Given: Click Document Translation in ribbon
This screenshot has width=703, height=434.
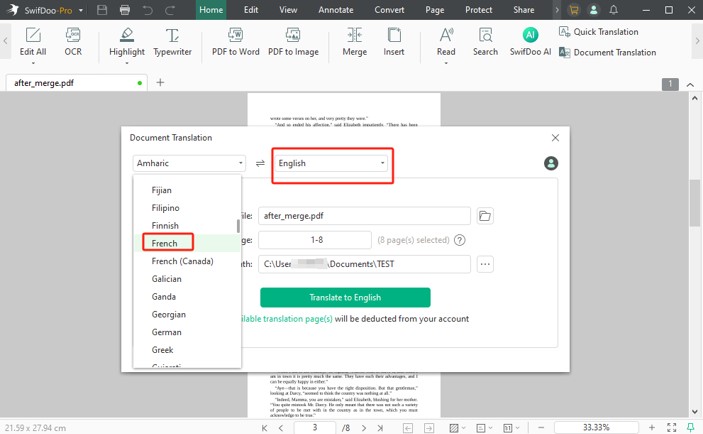Looking at the screenshot, I should [x=608, y=52].
